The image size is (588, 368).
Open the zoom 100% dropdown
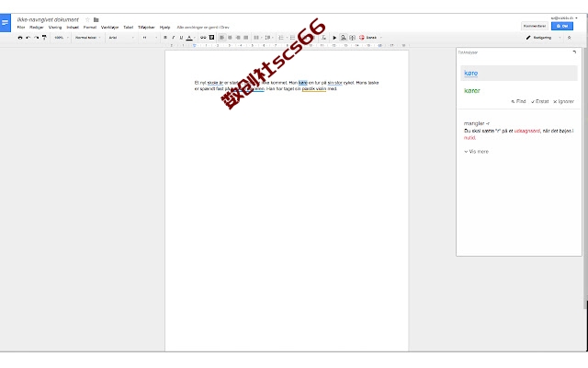tap(62, 38)
